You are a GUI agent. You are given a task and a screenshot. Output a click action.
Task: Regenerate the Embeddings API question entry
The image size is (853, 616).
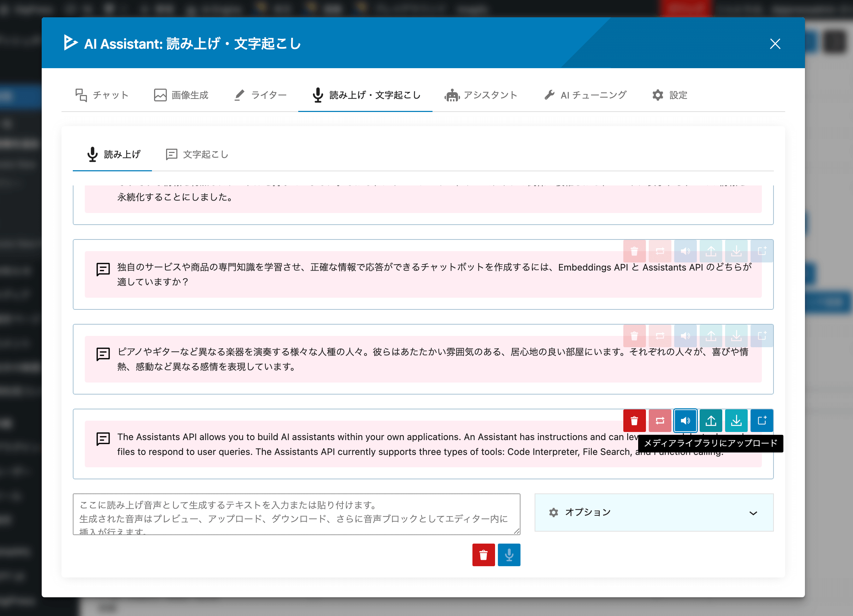(x=660, y=251)
